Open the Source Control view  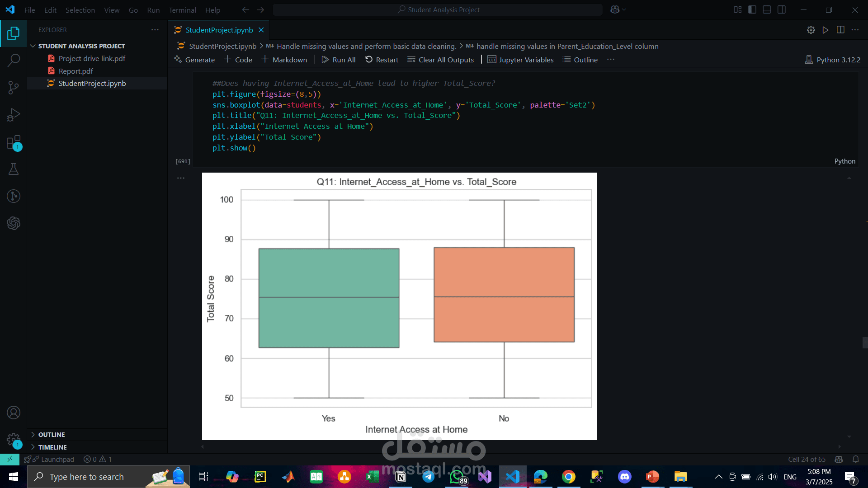pyautogui.click(x=14, y=88)
